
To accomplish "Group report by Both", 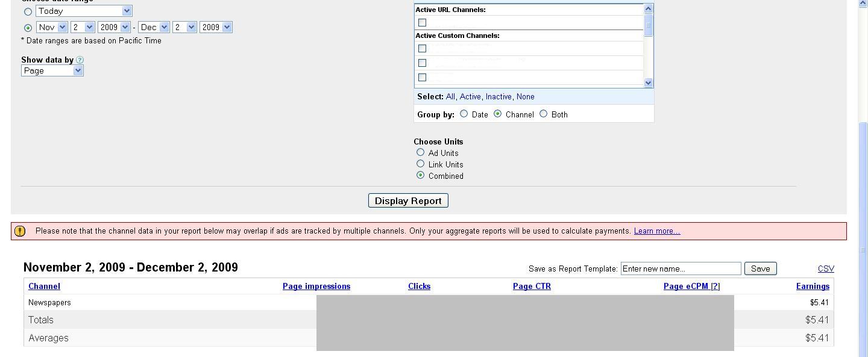I will (x=543, y=114).
